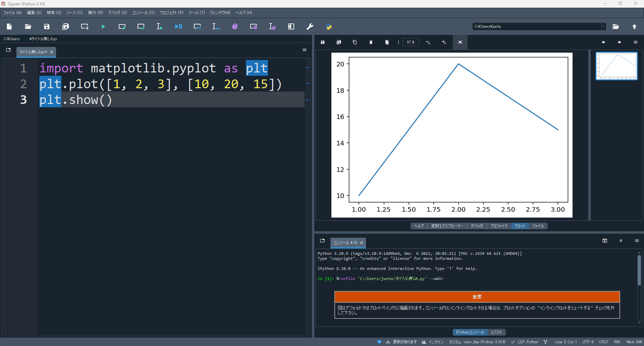The width and height of the screenshot is (644, 346).
Task: Debug current cell toolbar icon
Action: click(197, 26)
